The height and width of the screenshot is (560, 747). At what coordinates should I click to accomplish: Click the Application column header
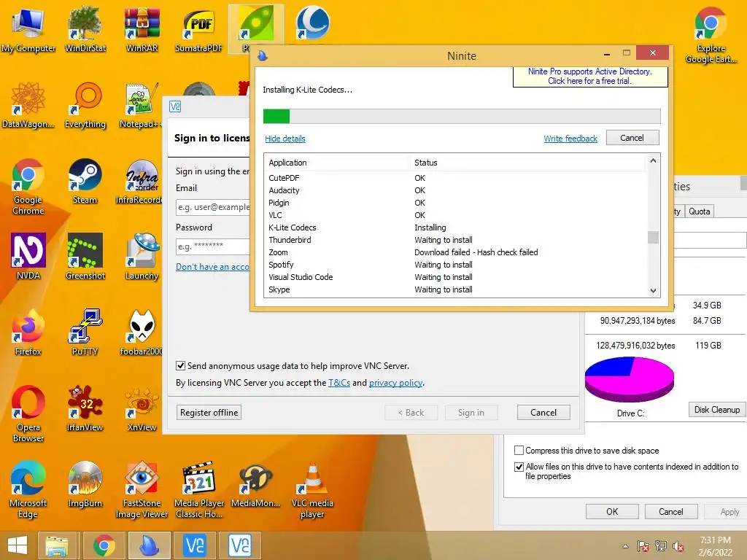338,163
